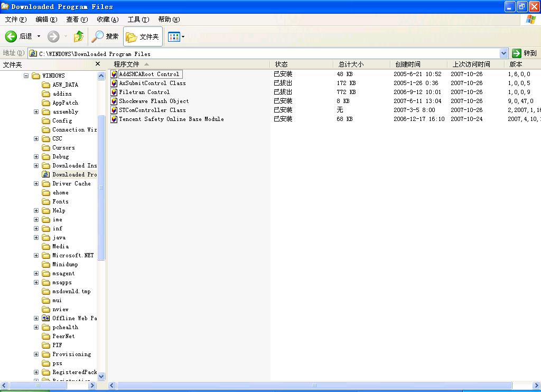
Task: Select the AxSubmitControl Class entry icon
Action: [x=114, y=83]
